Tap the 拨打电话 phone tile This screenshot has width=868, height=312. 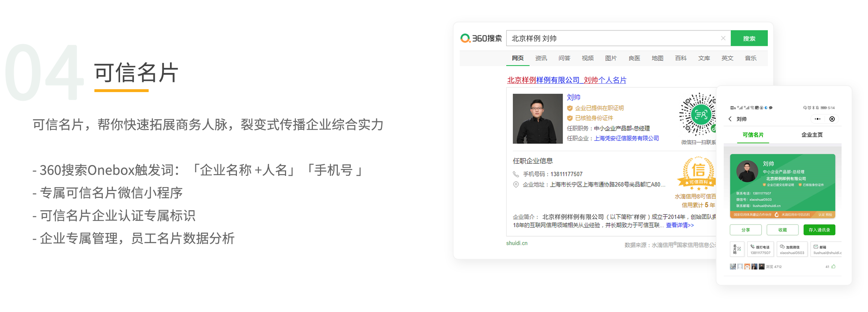(x=760, y=249)
